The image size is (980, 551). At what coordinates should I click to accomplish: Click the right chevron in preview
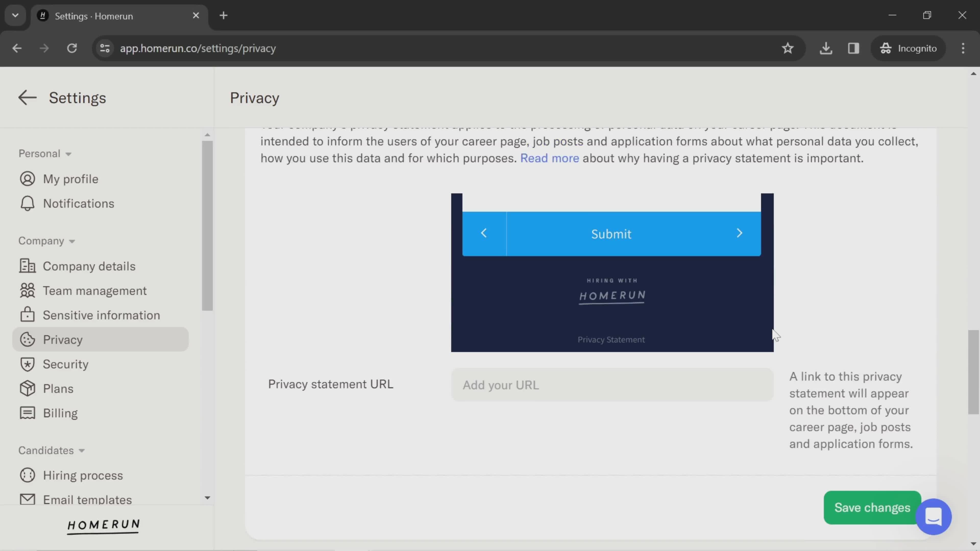(x=739, y=233)
